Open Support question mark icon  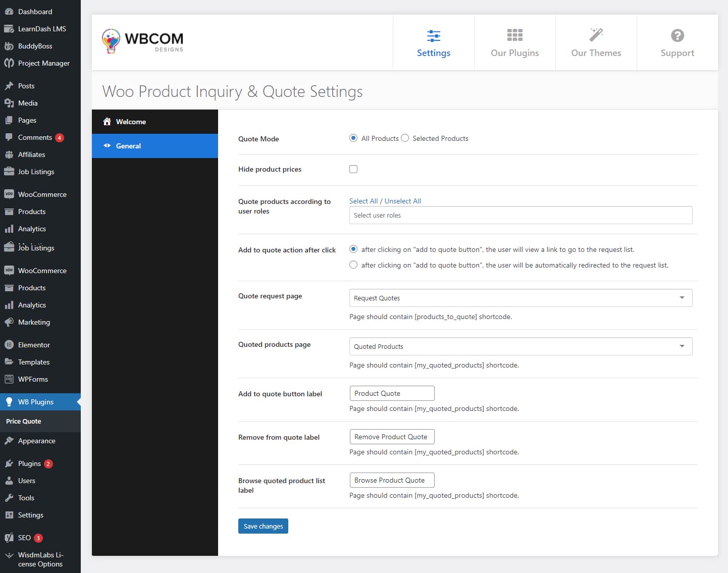tap(677, 35)
